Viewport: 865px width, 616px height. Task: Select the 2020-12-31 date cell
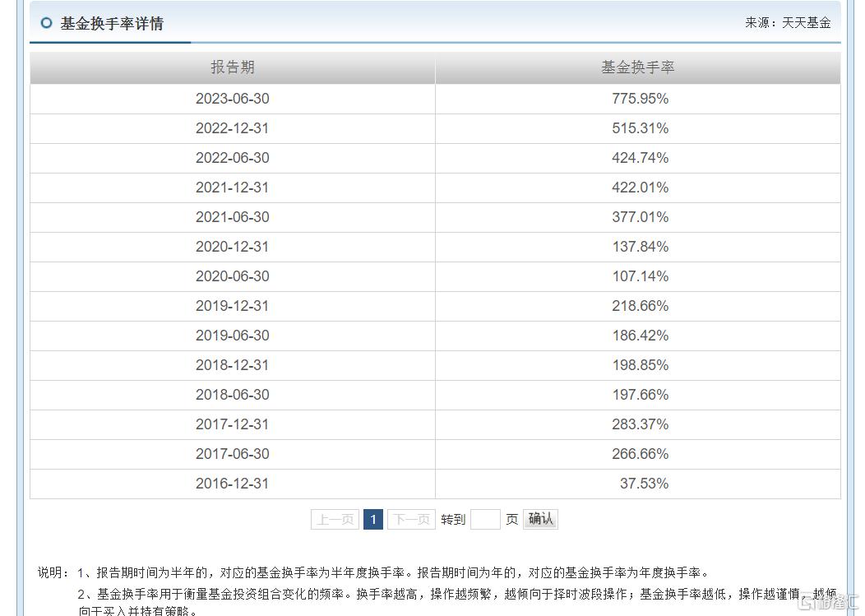[232, 247]
